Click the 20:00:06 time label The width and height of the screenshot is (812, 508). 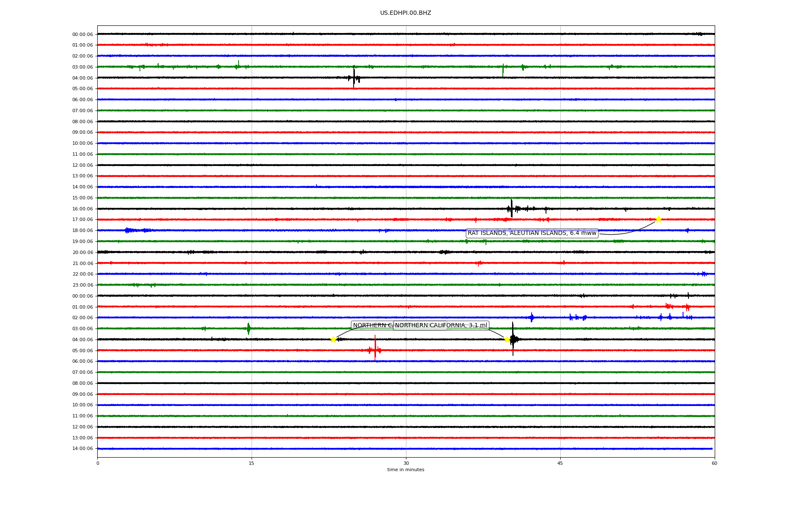point(82,253)
